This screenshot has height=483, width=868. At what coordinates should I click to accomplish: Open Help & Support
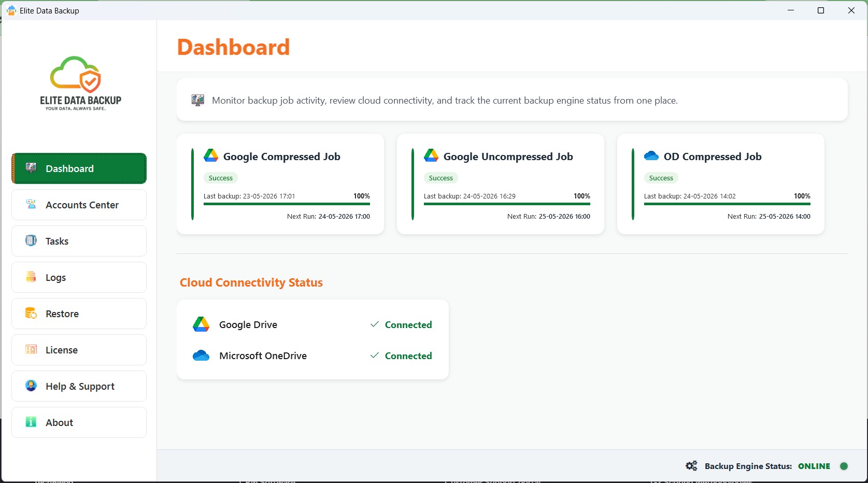[x=79, y=386]
